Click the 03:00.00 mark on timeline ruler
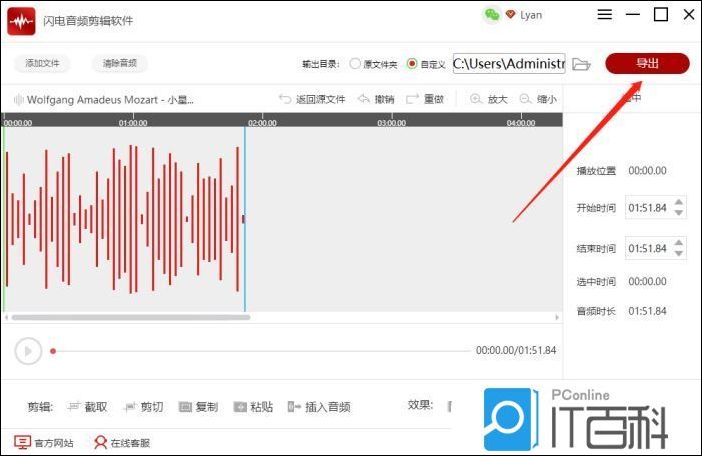 pyautogui.click(x=392, y=123)
